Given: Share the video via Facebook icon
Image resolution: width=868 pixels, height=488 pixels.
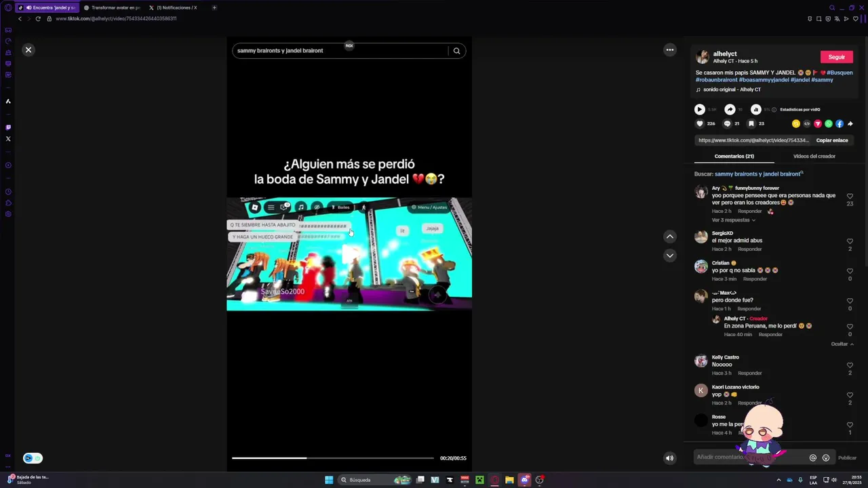Looking at the screenshot, I should (x=840, y=124).
